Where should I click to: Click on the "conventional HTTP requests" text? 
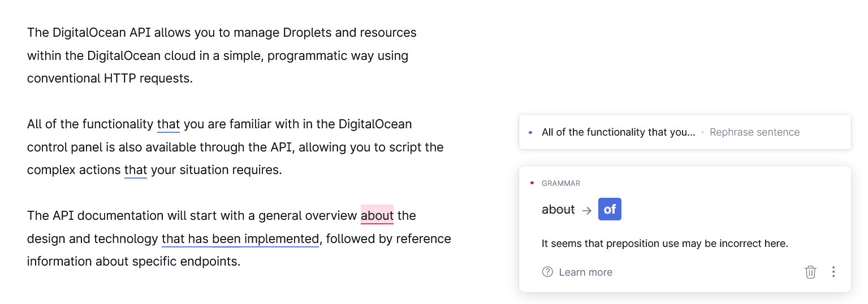[110, 78]
